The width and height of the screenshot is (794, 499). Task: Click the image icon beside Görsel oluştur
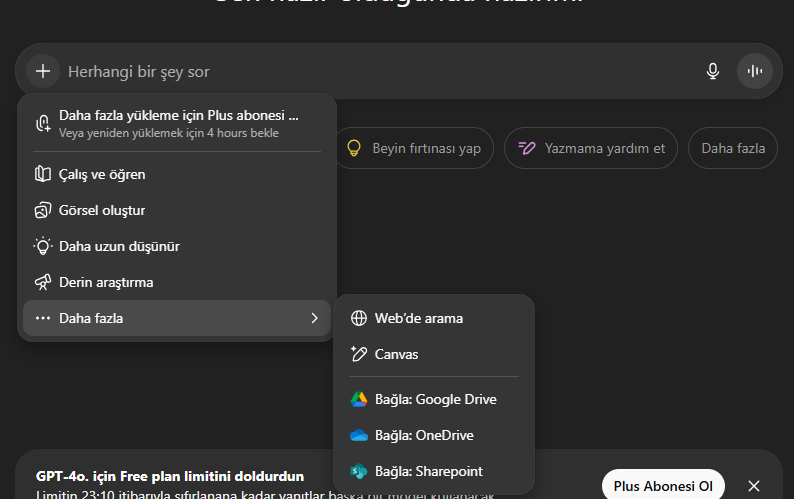pos(43,210)
